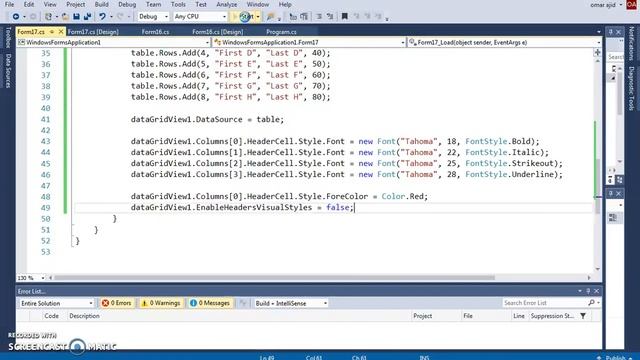Open the Team menu
Image resolution: width=640 pixels, height=360 pixels.
point(153,4)
